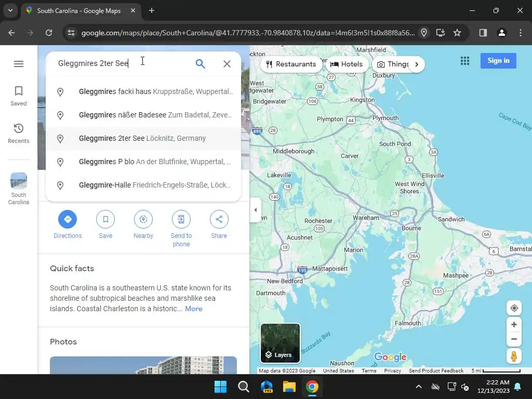Click into the Gleggmires 2ter See search field
532x399 pixels.
tap(122, 63)
